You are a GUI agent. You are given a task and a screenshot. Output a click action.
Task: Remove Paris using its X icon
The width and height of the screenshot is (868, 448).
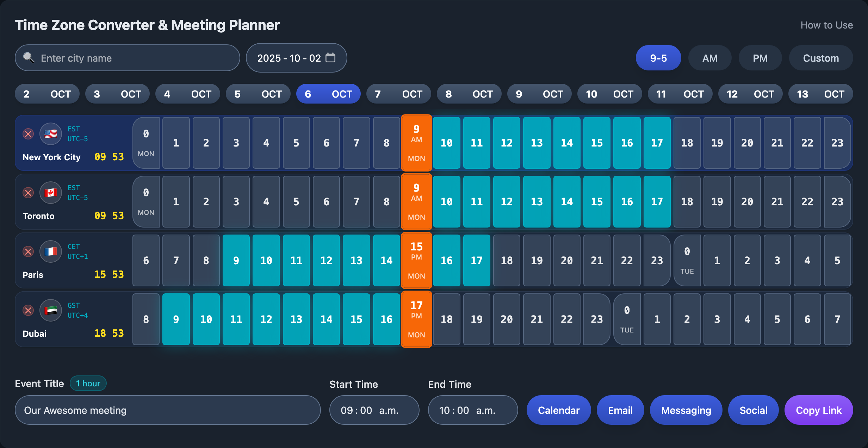tap(28, 251)
